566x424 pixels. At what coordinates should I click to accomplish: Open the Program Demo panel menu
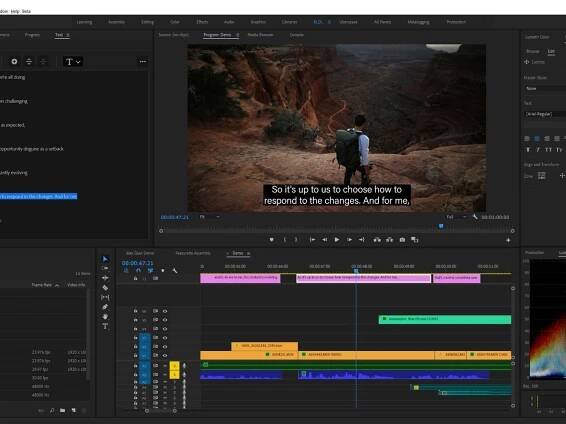[x=238, y=35]
